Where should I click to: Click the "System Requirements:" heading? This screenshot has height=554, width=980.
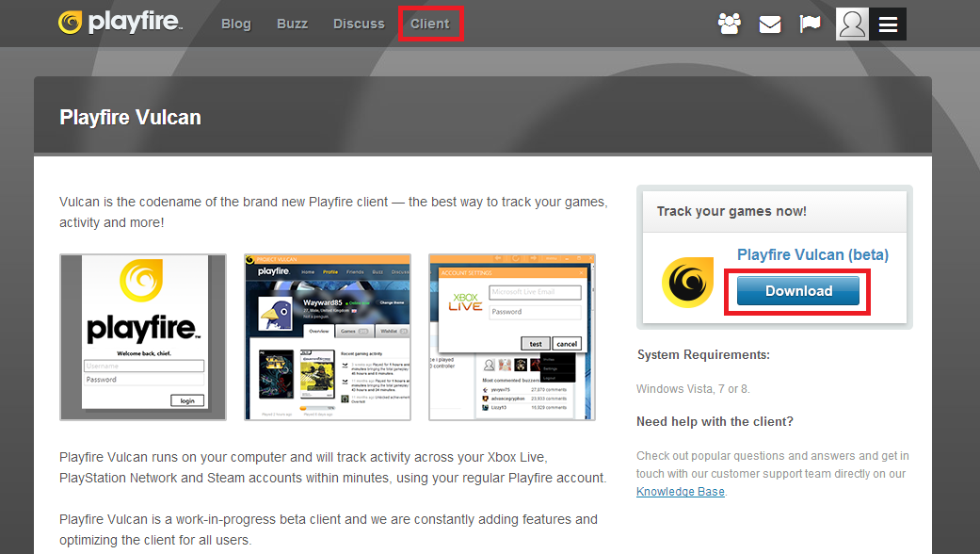tap(703, 354)
